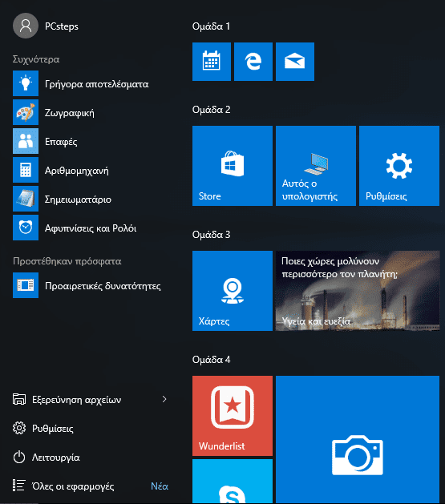Launch the Wunderlist tile
This screenshot has width=445, height=504.
tap(233, 416)
